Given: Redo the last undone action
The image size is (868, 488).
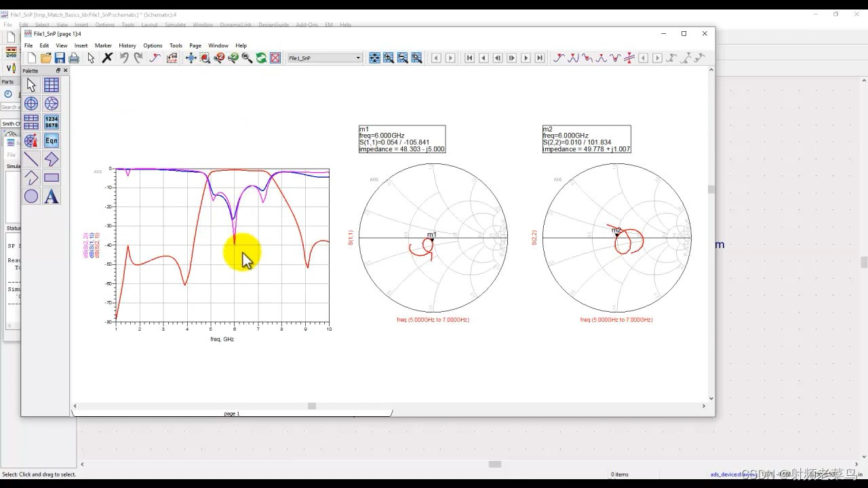Looking at the screenshot, I should (x=138, y=58).
